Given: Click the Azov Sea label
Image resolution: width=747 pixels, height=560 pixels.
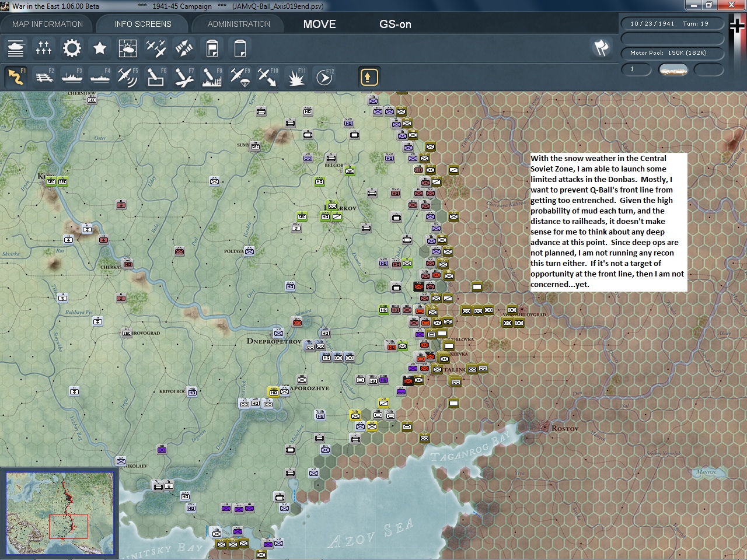Looking at the screenshot, I should pyautogui.click(x=371, y=534).
